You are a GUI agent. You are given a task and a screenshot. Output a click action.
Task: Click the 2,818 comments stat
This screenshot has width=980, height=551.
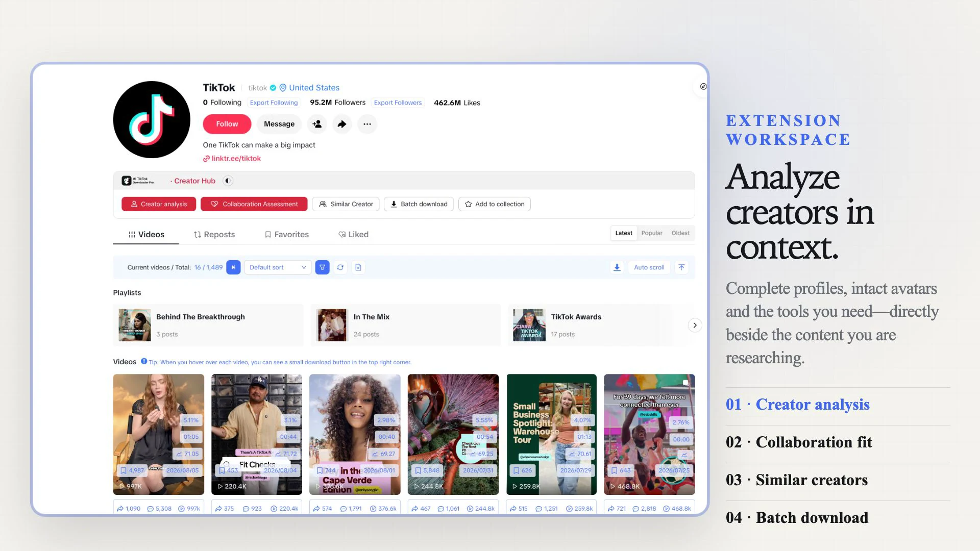coord(644,509)
